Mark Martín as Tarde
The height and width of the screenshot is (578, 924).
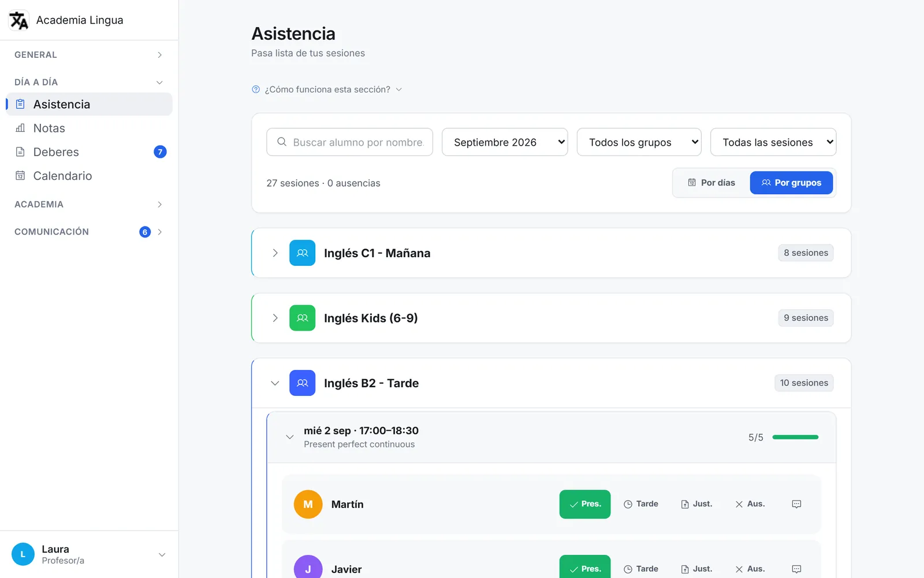pyautogui.click(x=641, y=504)
